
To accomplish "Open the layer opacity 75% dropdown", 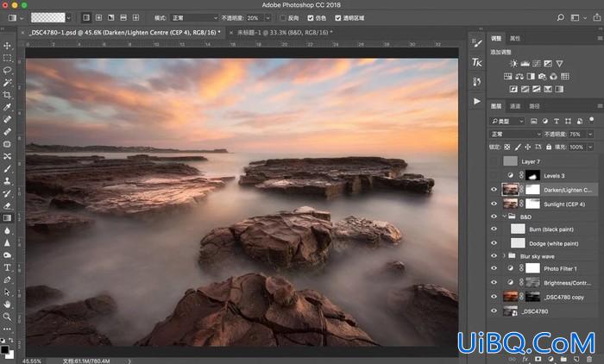I will pyautogui.click(x=589, y=134).
